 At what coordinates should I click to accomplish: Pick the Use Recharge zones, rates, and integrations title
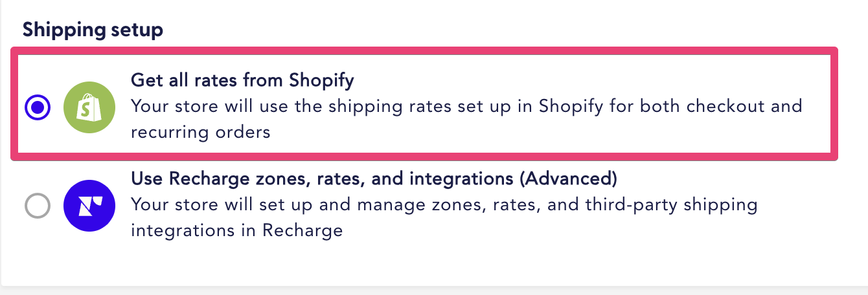click(374, 178)
